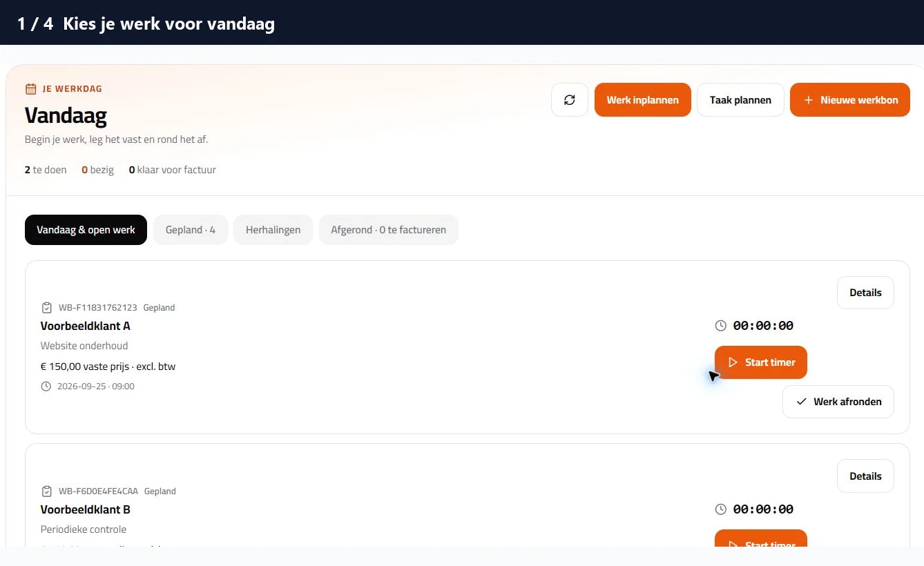Click the 0 bezig counter

97,170
